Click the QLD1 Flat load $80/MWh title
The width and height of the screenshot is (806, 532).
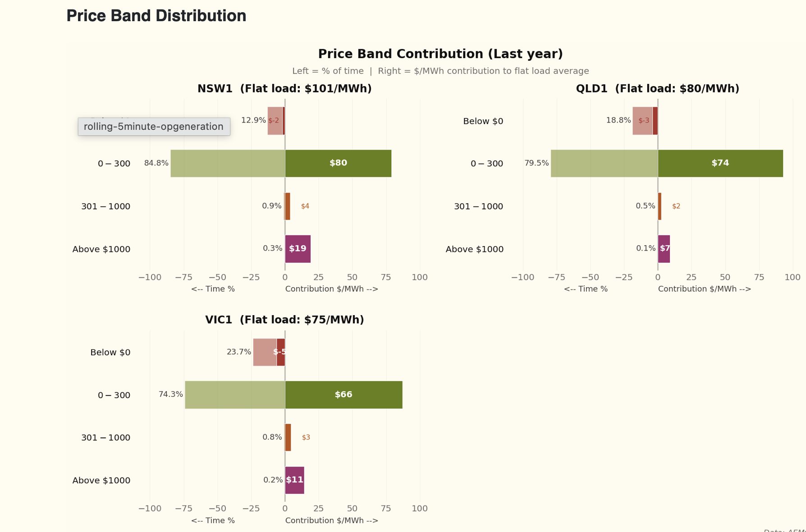(x=657, y=89)
